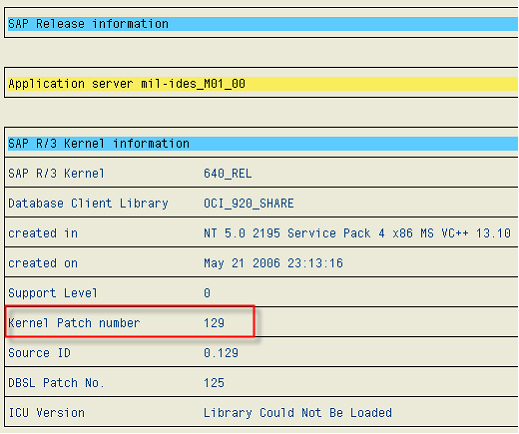The height and width of the screenshot is (434, 519).
Task: Select the 'Kernel Patch number' label
Action: tap(74, 323)
